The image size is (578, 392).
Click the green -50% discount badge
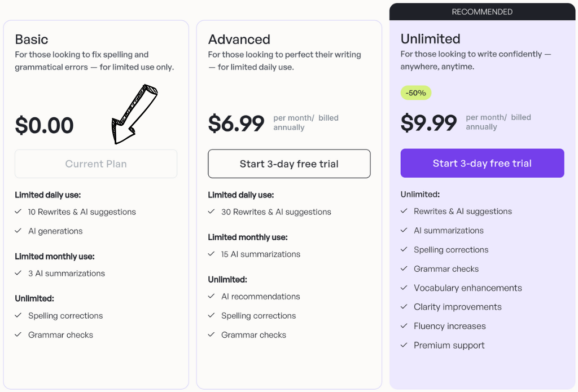tap(416, 93)
